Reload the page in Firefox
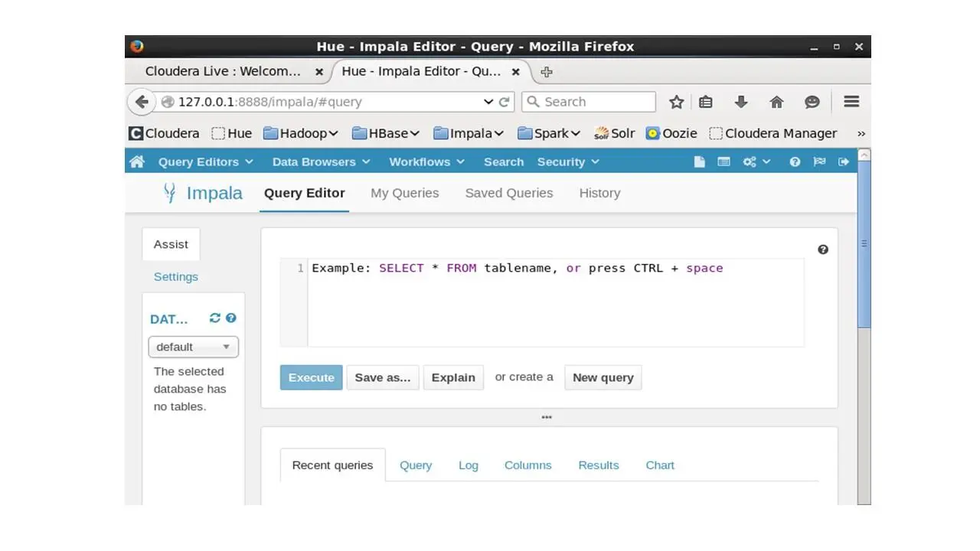The image size is (980, 551). point(504,102)
